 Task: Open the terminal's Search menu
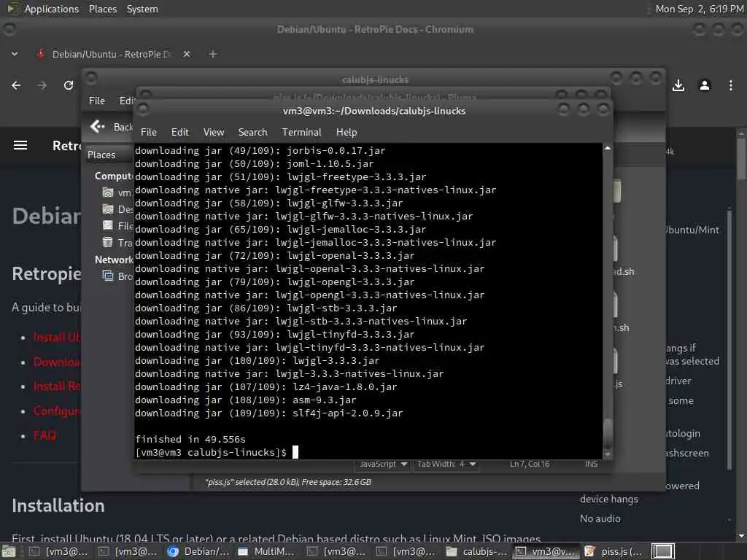click(x=252, y=132)
